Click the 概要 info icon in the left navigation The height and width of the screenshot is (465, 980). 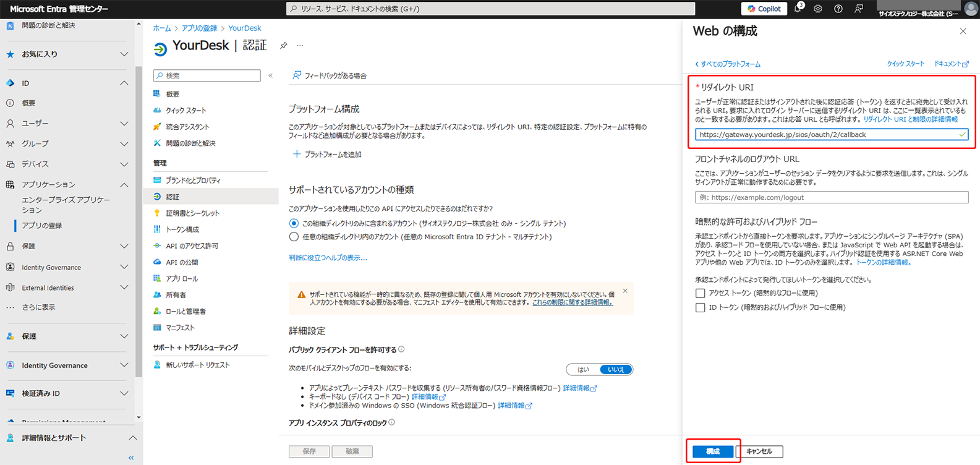pyautogui.click(x=10, y=103)
